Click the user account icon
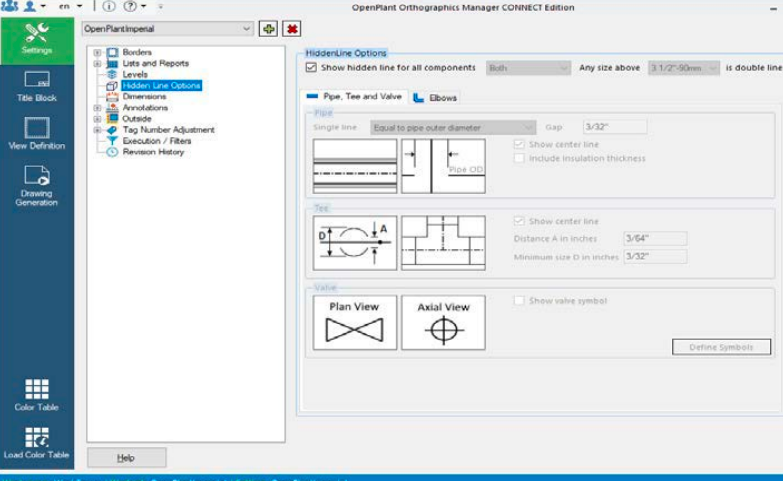 pos(30,6)
